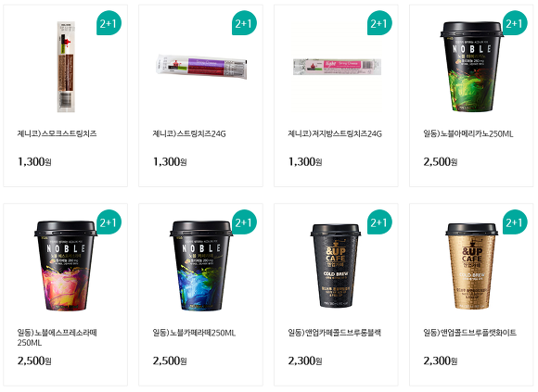Click the 2+1 badge on smoked string cheese
Viewport: 538px width, 392px height.
(x=109, y=23)
